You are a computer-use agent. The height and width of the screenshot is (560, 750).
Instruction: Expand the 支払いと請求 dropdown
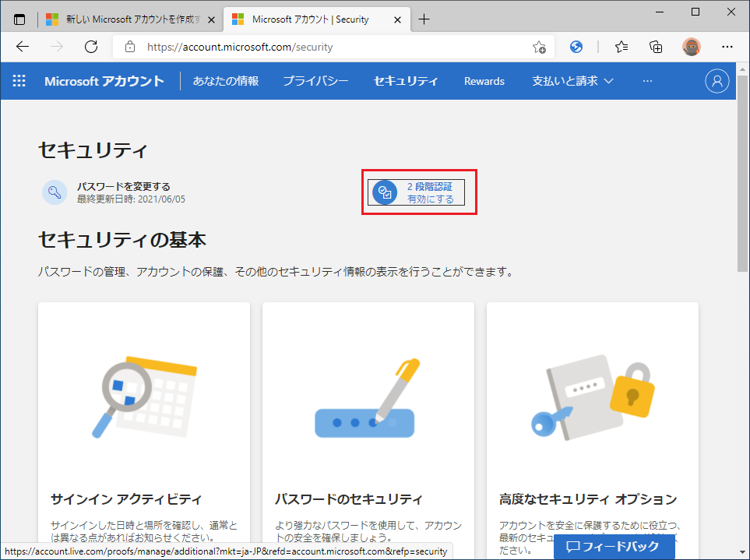pos(572,81)
